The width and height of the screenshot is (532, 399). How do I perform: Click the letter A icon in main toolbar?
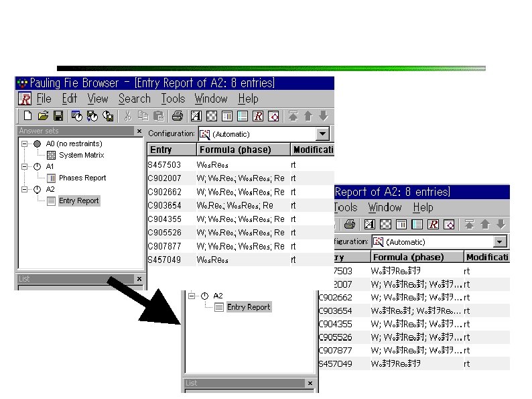pyautogui.click(x=196, y=116)
